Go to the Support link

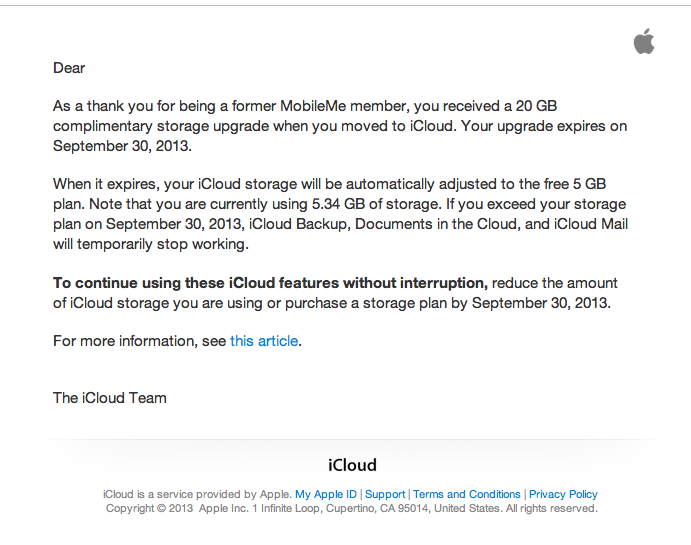385,494
